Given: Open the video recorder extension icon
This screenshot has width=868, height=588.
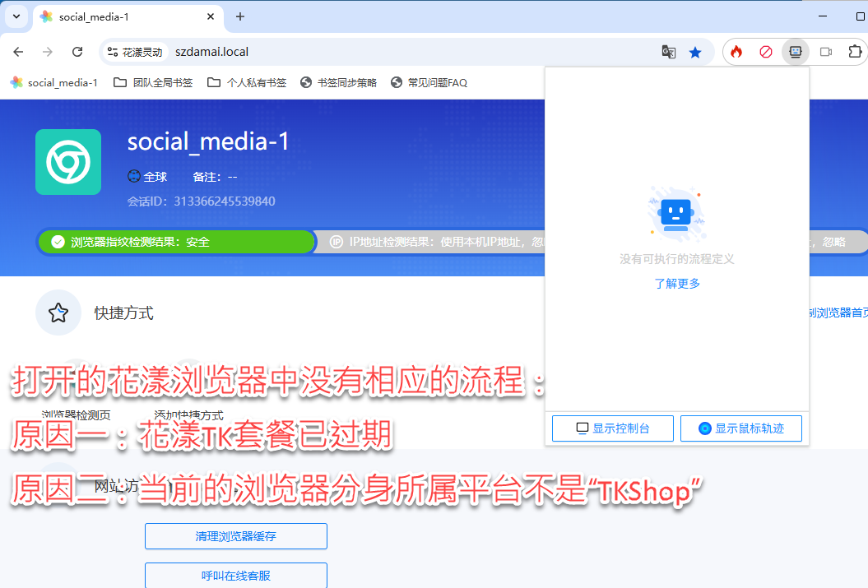Looking at the screenshot, I should click(826, 52).
